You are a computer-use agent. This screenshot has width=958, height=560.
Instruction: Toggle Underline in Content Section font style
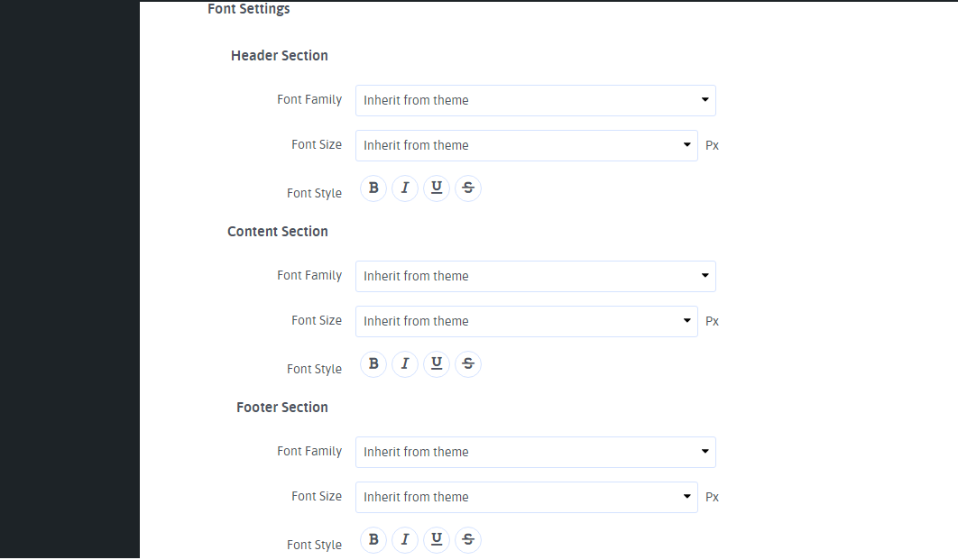tap(437, 364)
